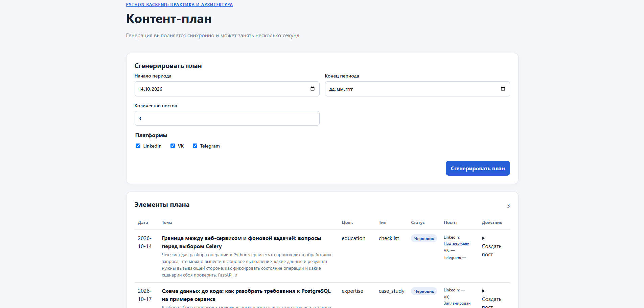Click the Посты column header
The width and height of the screenshot is (644, 308).
[x=451, y=222]
